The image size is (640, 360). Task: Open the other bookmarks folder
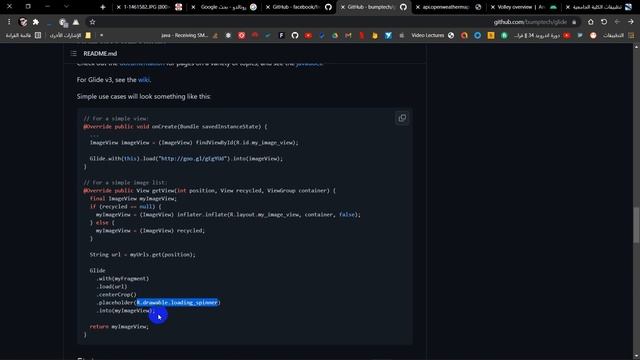[70, 36]
